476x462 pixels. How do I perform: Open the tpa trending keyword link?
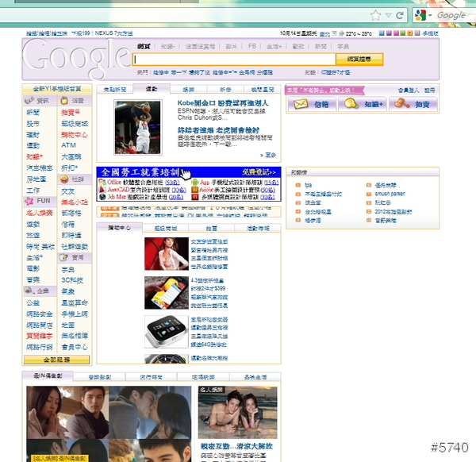pos(308,185)
